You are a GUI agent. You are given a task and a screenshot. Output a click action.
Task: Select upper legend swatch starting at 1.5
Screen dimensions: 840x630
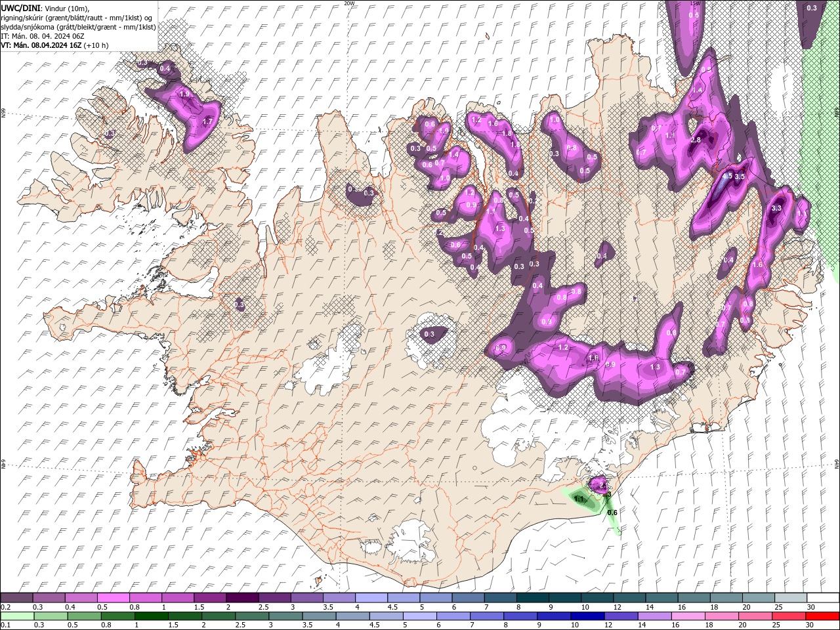(210, 598)
